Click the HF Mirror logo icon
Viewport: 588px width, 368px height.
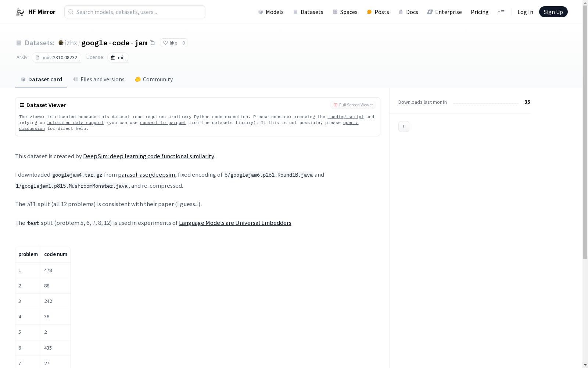pos(20,12)
